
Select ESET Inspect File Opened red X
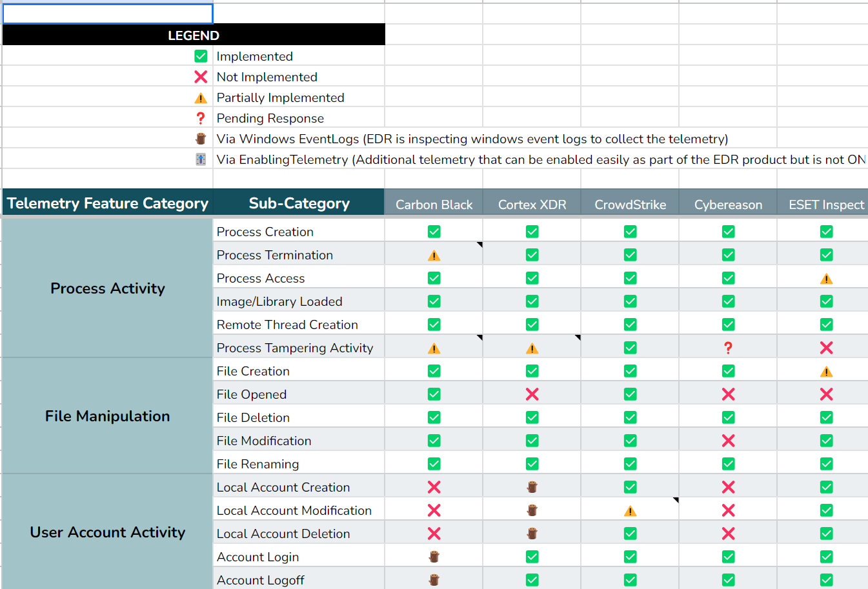(827, 394)
